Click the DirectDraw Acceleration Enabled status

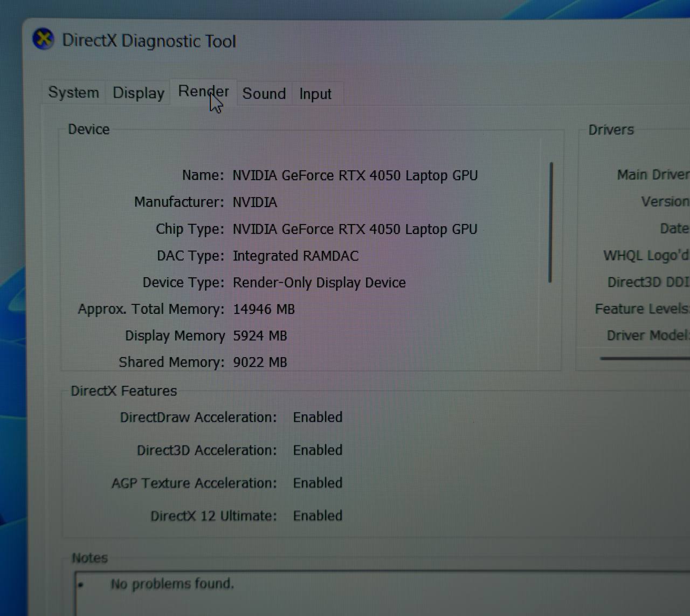pos(318,417)
